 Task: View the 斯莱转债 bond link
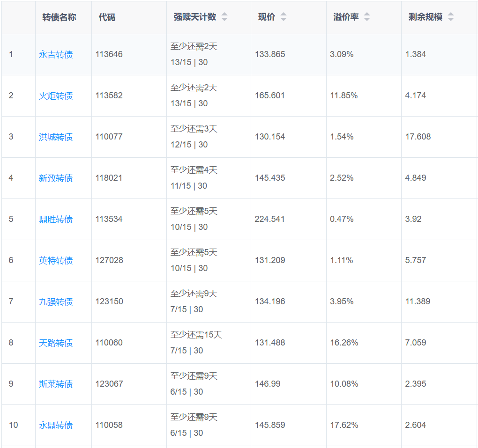56,384
